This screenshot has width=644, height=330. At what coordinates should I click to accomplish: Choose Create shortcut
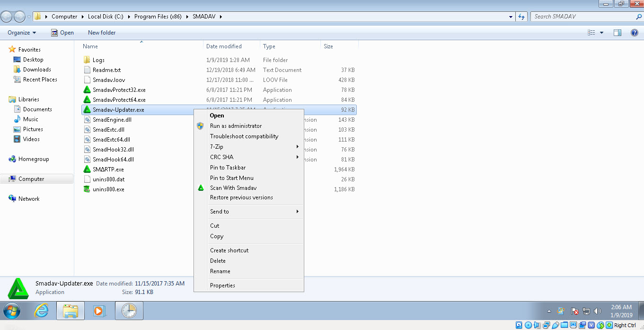[249, 250]
